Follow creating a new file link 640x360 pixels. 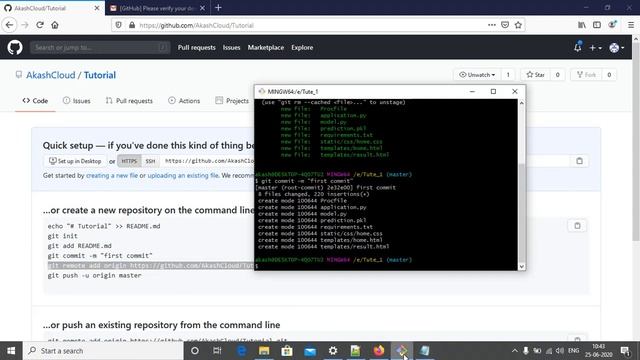[x=112, y=176]
